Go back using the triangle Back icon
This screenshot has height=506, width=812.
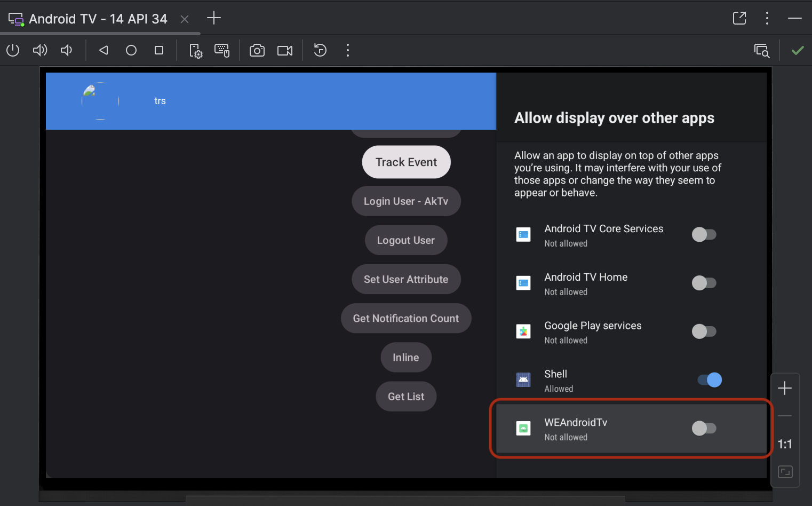(104, 50)
